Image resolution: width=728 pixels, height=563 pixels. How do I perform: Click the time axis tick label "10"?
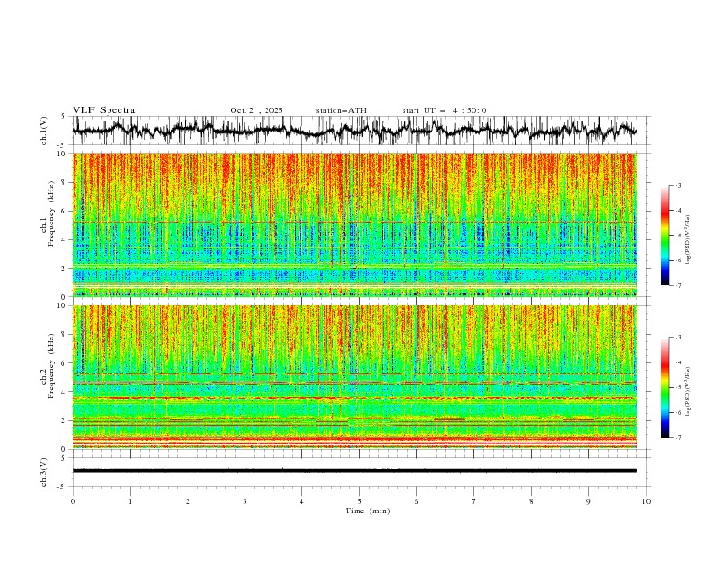pyautogui.click(x=646, y=501)
